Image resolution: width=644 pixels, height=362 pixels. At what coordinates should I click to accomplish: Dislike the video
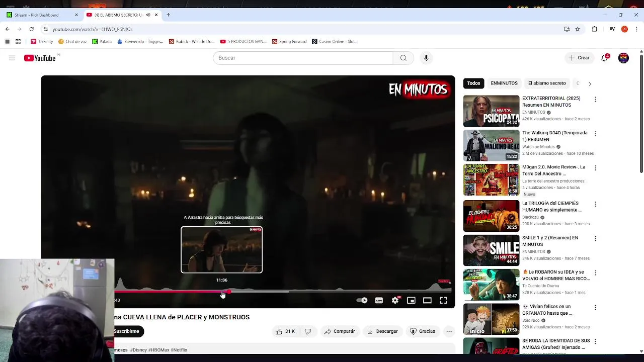[x=308, y=331]
